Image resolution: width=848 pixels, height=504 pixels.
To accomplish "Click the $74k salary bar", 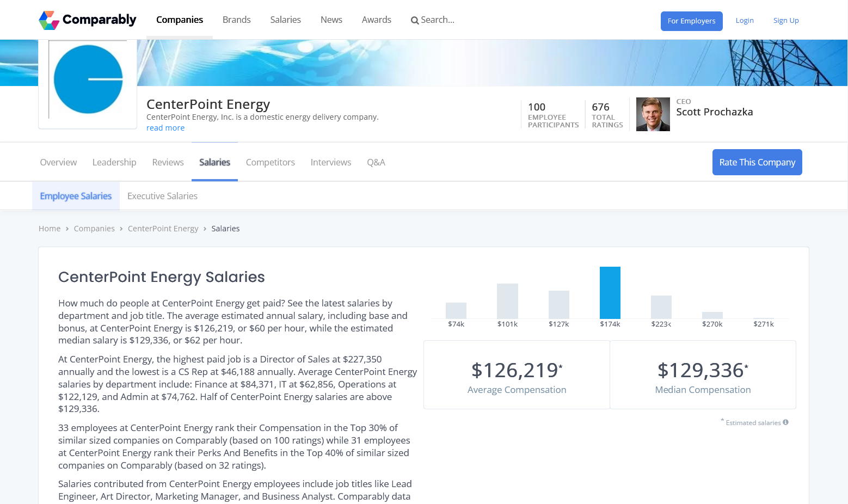I will click(x=456, y=311).
